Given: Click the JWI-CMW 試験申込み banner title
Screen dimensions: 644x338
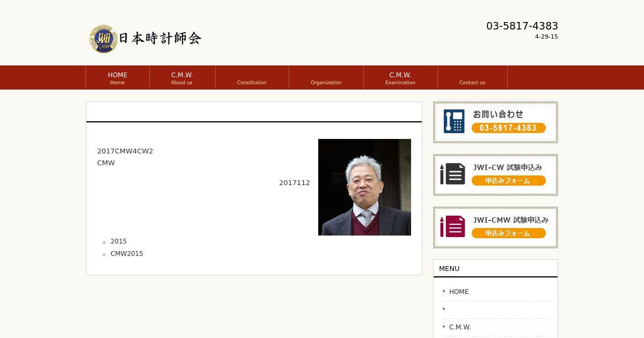Looking at the screenshot, I should [x=510, y=220].
